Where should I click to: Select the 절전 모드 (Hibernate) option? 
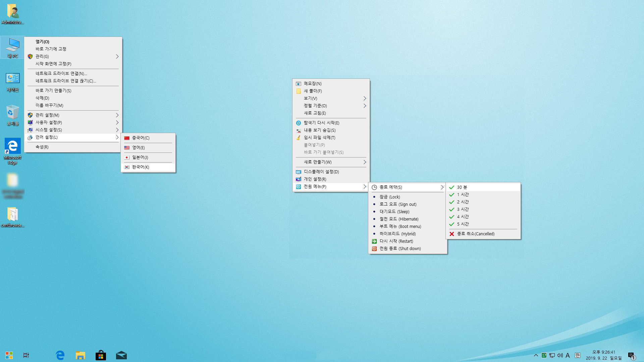(408, 219)
